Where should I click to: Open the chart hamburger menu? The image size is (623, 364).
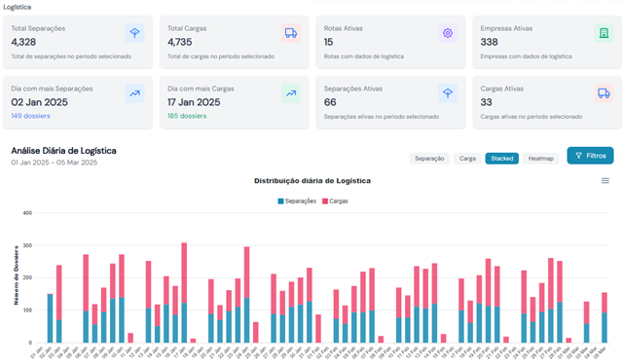click(605, 181)
